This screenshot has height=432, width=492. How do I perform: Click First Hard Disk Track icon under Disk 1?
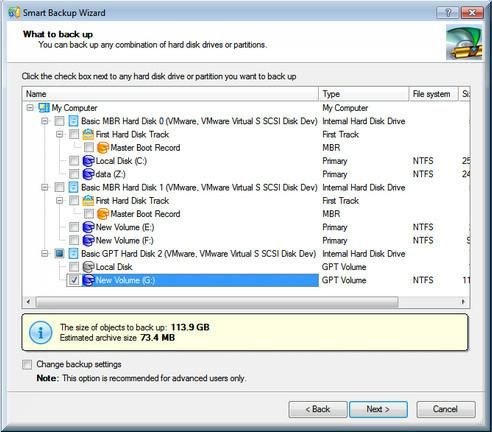click(x=88, y=201)
